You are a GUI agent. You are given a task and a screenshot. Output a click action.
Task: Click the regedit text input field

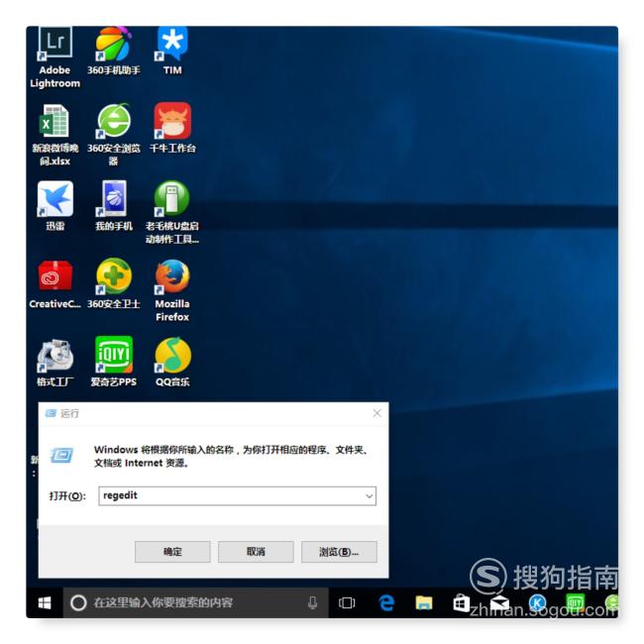click(238, 496)
